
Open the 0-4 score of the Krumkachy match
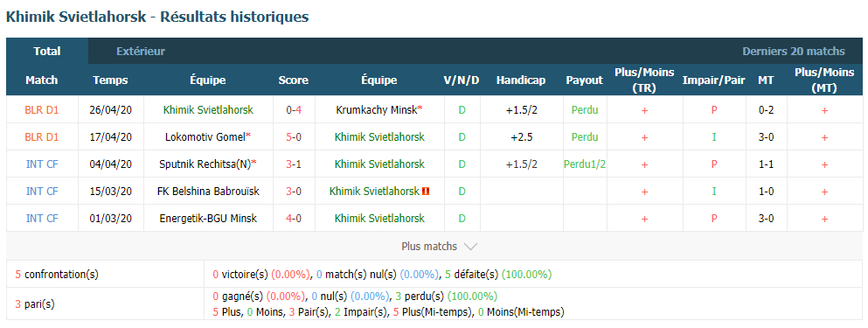coord(294,109)
